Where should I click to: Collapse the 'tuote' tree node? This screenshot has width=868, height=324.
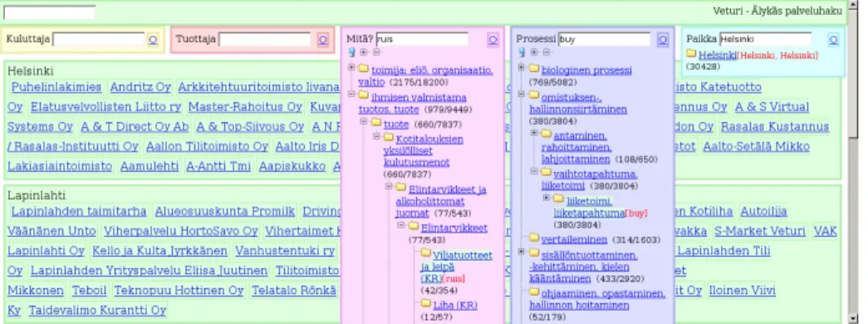tap(364, 121)
